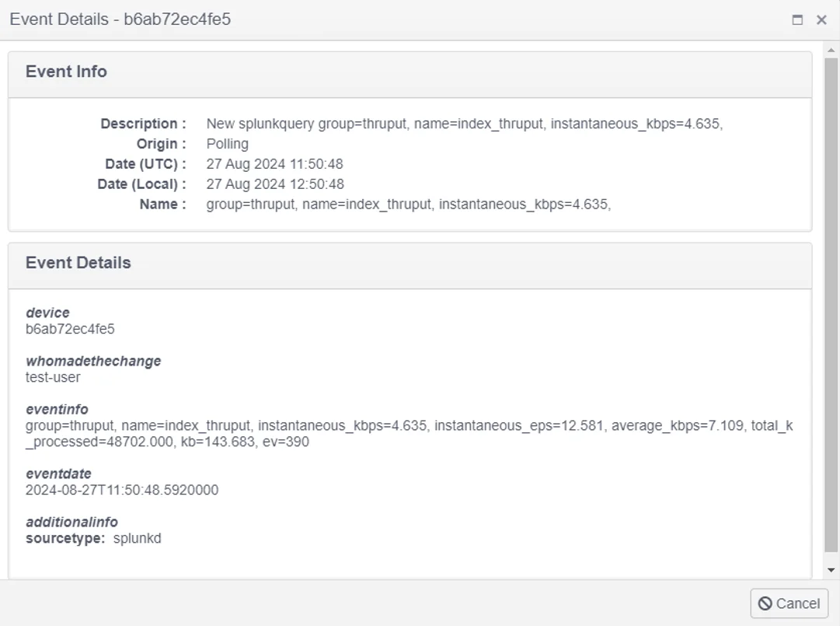Click the scrollbar up arrow
Image resolution: width=840 pixels, height=626 pixels.
click(x=831, y=50)
